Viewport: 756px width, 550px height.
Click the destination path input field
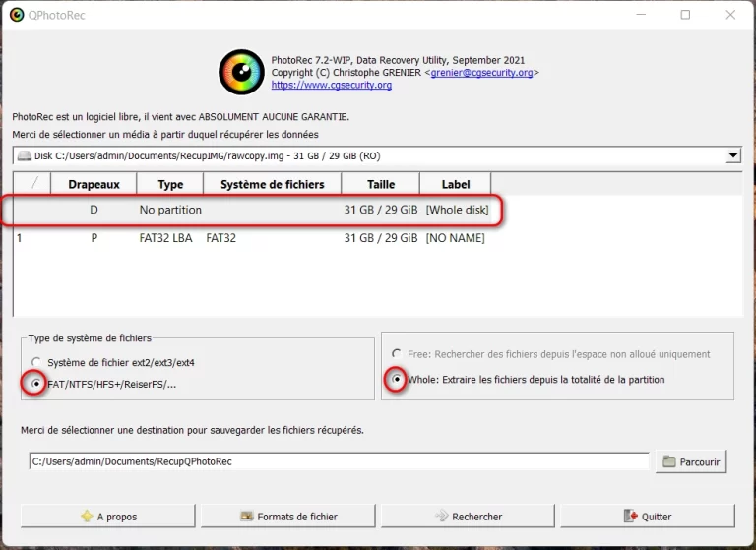[339, 461]
